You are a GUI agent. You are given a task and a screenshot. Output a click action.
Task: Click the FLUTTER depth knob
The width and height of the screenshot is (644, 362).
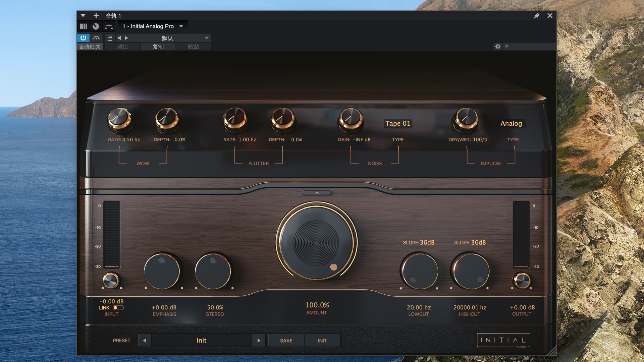tap(283, 120)
